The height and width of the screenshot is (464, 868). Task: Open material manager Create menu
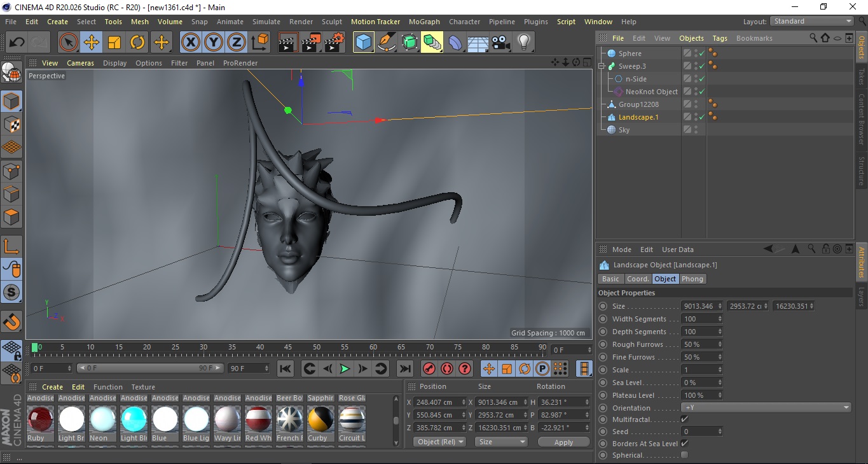[52, 387]
